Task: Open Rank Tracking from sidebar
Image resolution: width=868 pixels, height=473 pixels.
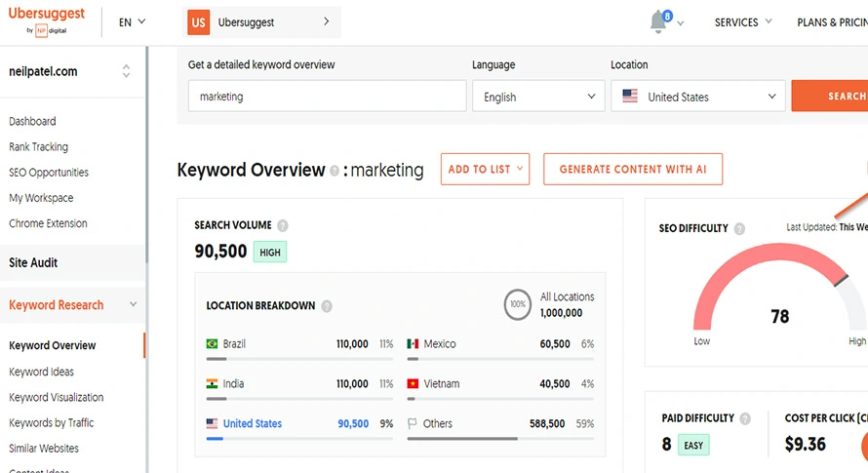Action: point(39,147)
